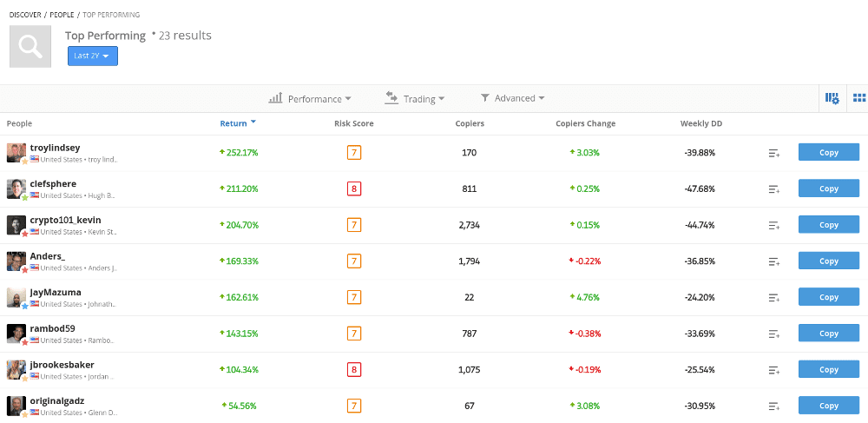Copy trader jbrookesbaker

pyautogui.click(x=829, y=369)
